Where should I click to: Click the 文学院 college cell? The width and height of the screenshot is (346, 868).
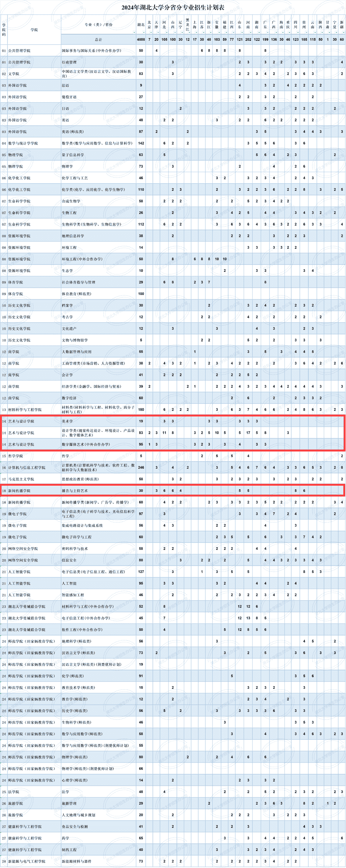[x=34, y=73]
